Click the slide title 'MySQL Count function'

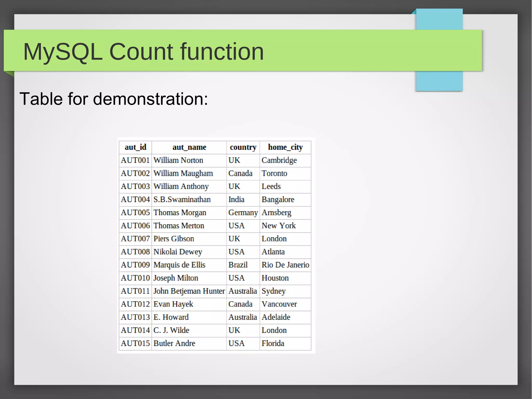[143, 52]
